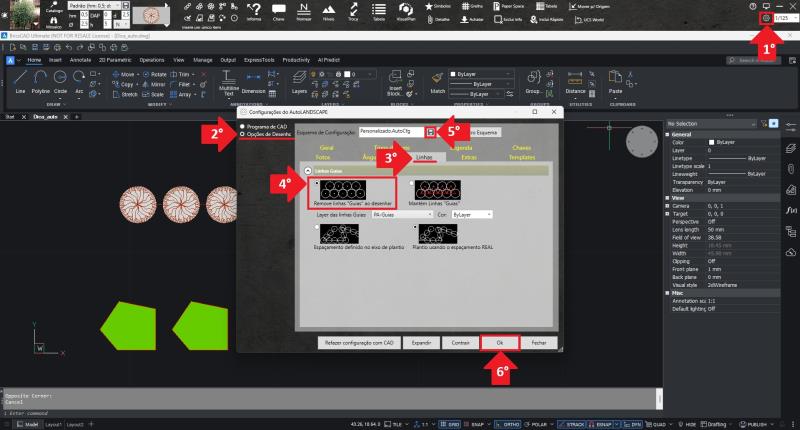800x430 pixels.
Task: Open the Cor ByLayer dropdown
Action: 471,214
